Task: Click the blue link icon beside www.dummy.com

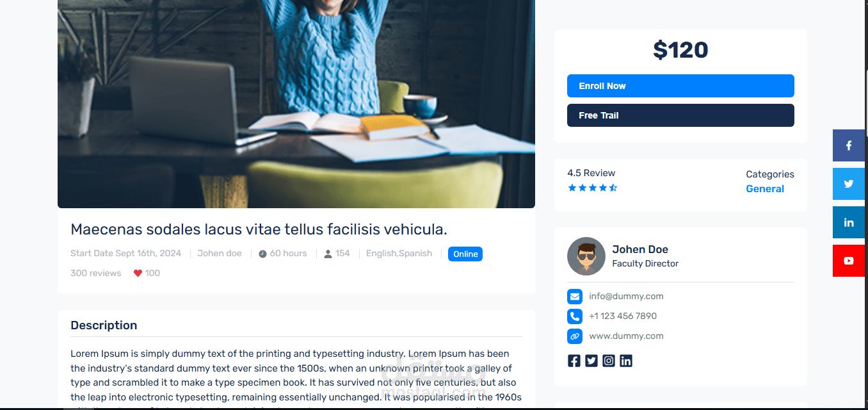Action: tap(575, 336)
